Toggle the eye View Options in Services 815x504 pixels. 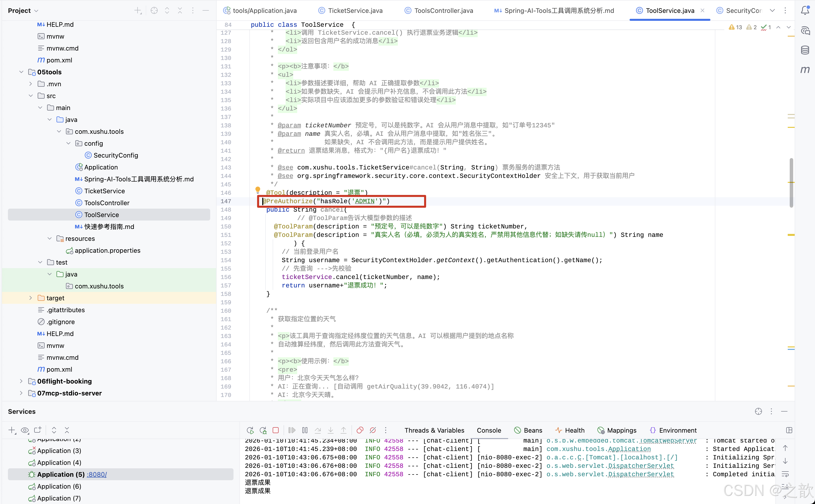point(25,430)
